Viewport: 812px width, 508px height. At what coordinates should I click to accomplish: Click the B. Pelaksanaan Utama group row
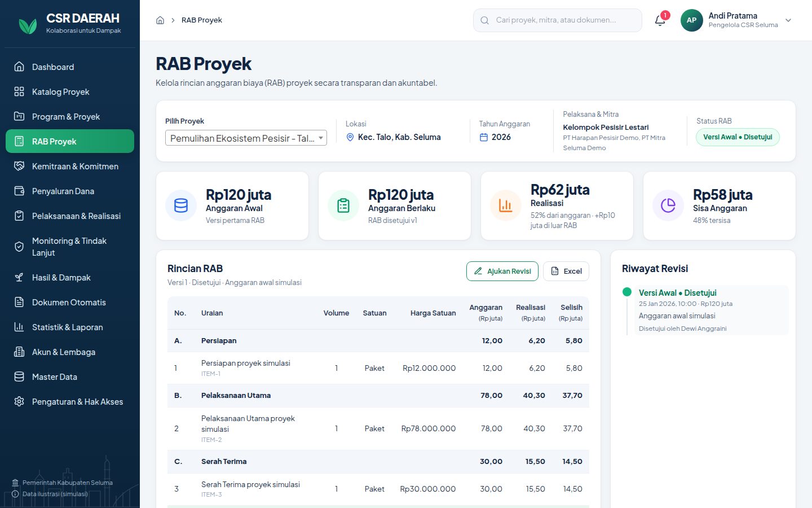tap(378, 396)
